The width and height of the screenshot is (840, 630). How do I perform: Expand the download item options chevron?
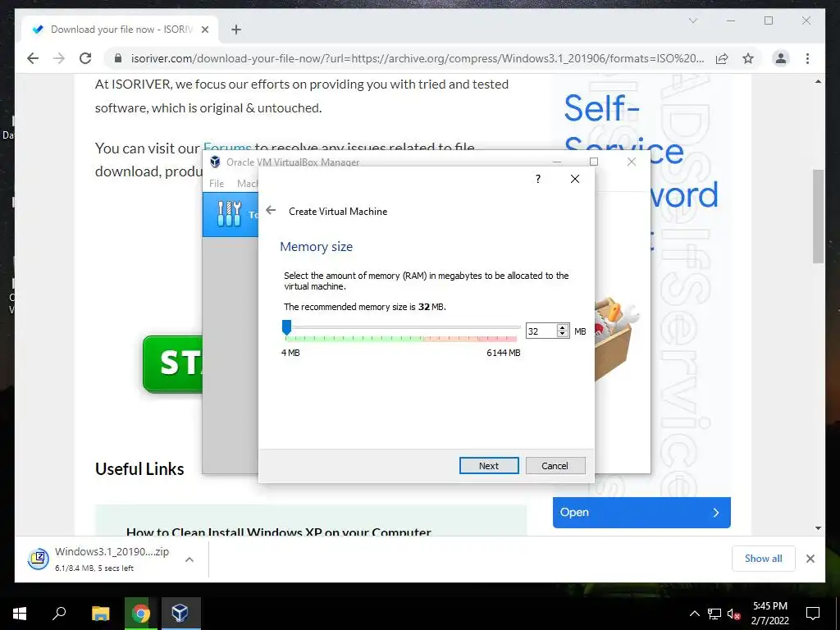[x=189, y=559]
